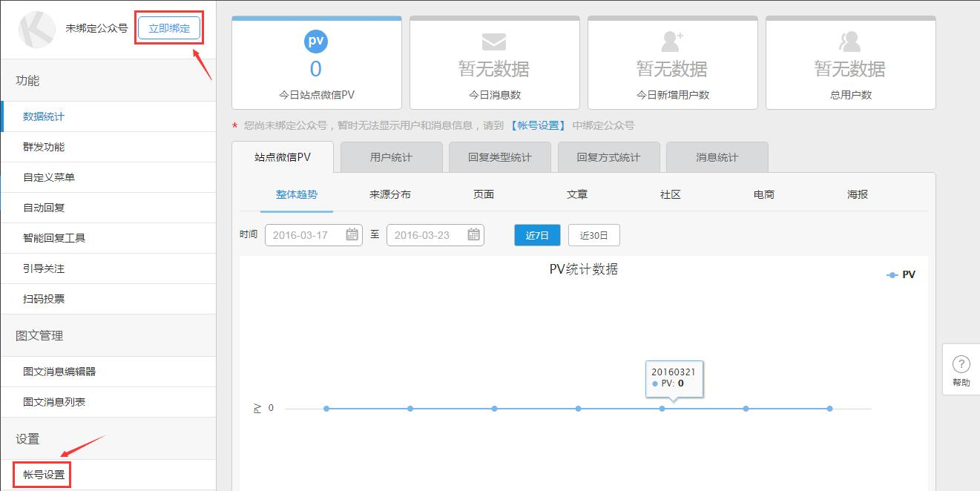Click the total users icon
The width and height of the screenshot is (980, 491).
coord(849,41)
